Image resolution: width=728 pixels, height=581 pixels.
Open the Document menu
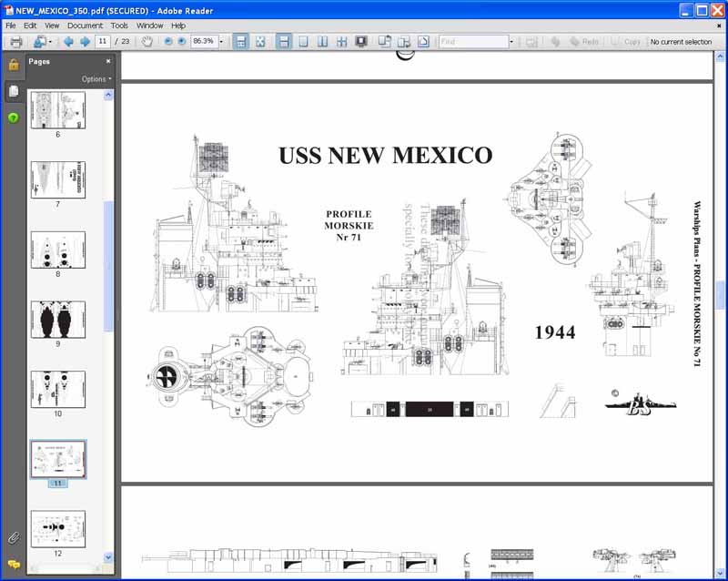pos(85,25)
